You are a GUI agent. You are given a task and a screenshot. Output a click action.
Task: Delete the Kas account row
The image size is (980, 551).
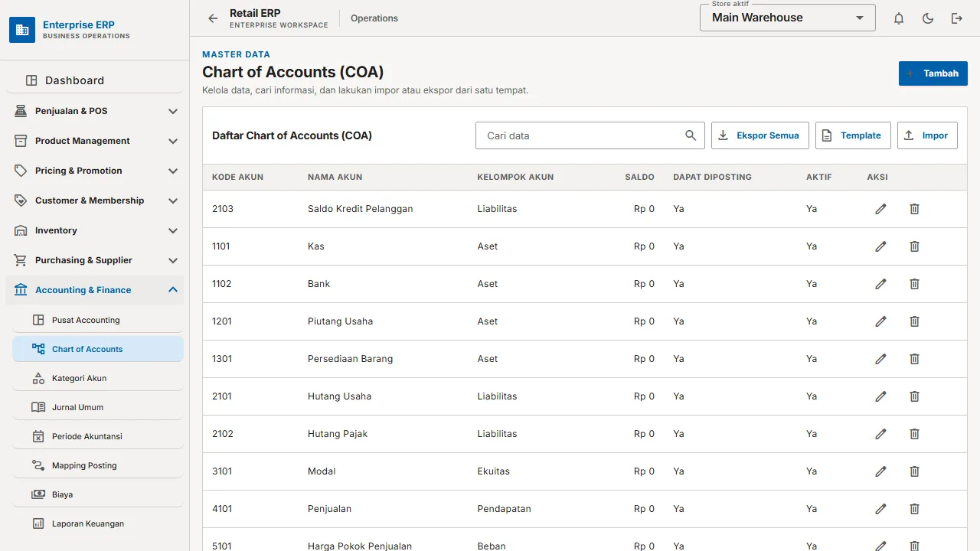(914, 246)
